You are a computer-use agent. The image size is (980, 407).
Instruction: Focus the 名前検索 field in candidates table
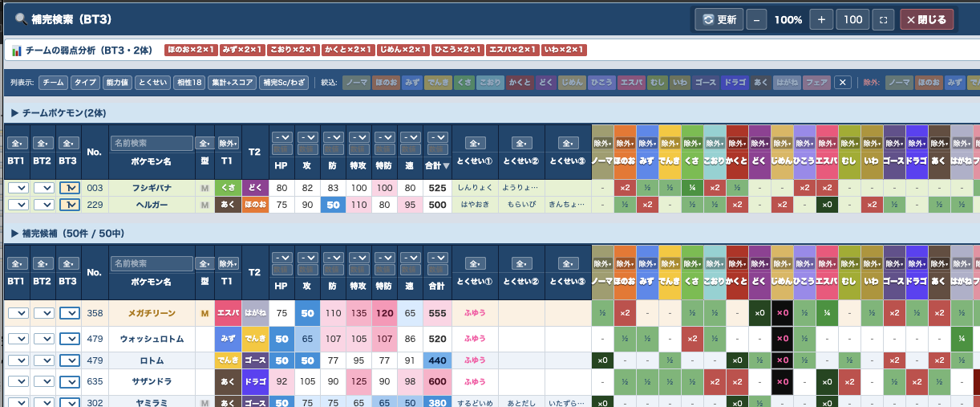click(152, 263)
